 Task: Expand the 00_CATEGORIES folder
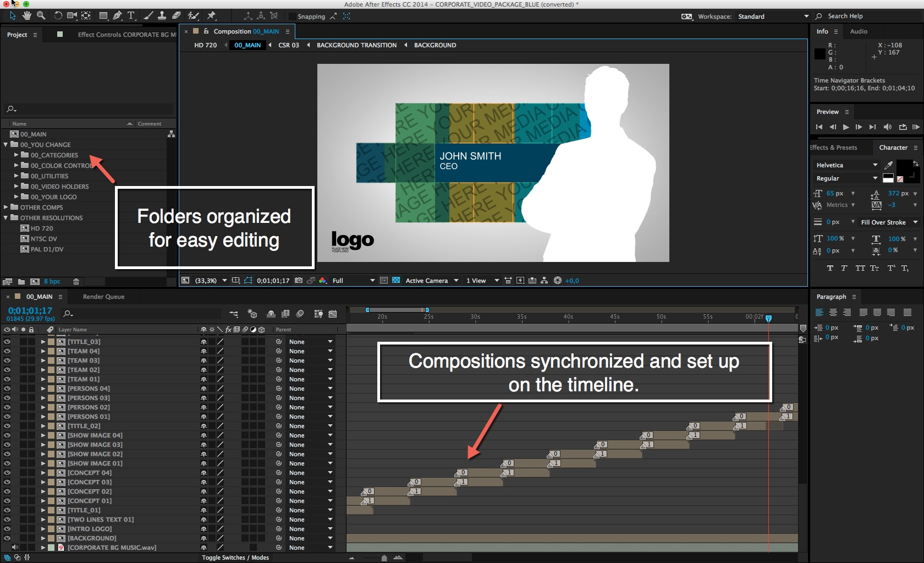point(16,155)
